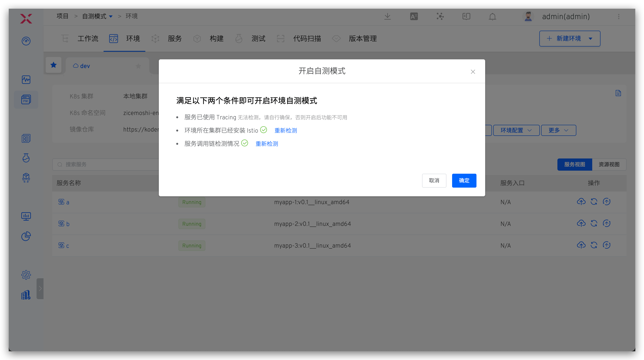
Task: Open the language switcher (A文) icon
Action: click(414, 16)
